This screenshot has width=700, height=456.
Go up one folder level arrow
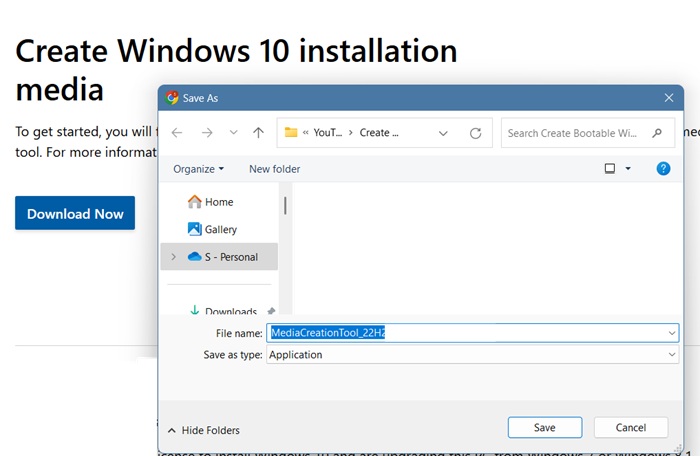tap(258, 133)
